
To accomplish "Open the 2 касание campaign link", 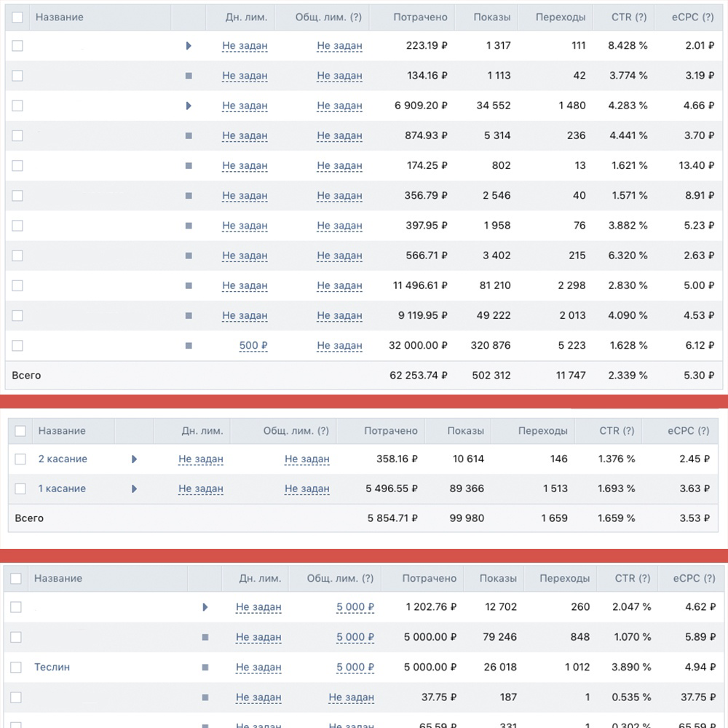I will 63,459.
